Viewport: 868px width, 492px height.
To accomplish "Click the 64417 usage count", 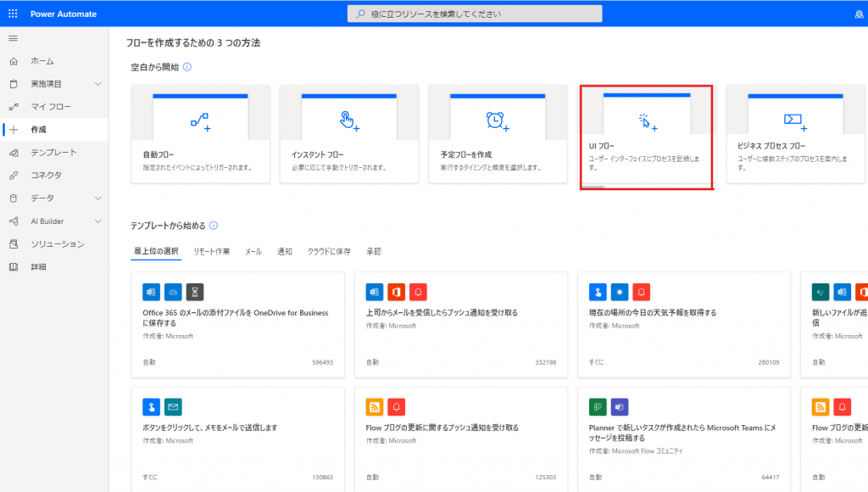I will pyautogui.click(x=770, y=477).
